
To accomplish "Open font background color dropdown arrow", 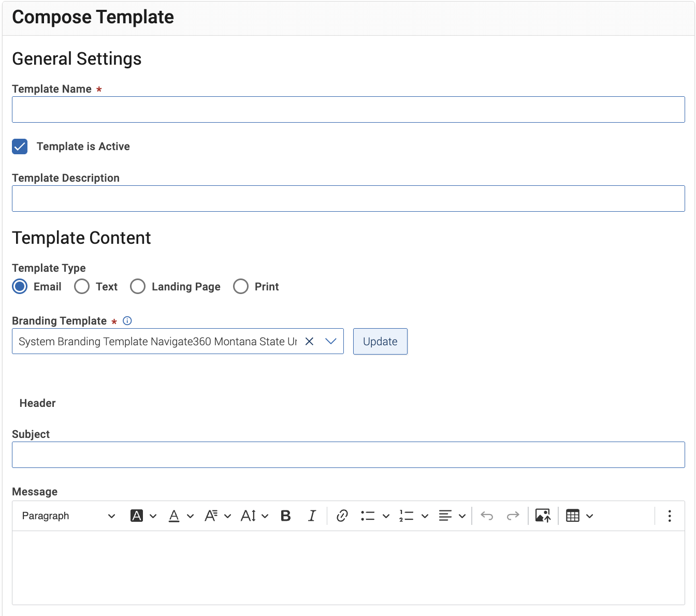I will pos(153,516).
